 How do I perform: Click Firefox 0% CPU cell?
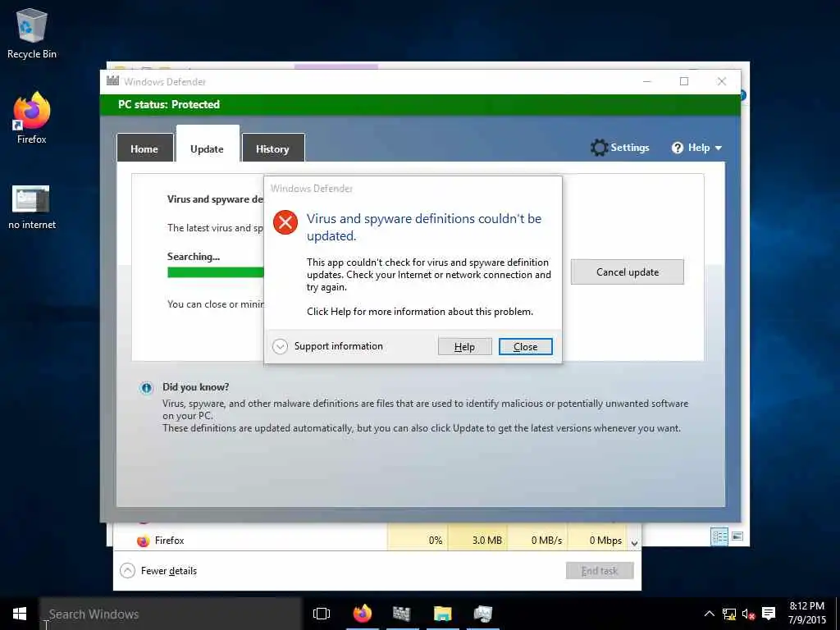tap(418, 541)
